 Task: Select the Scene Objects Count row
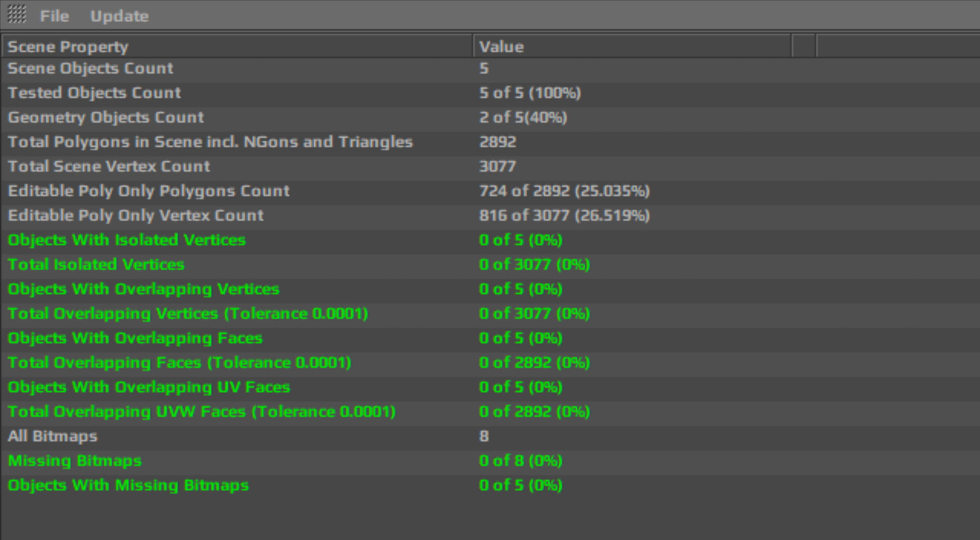[x=490, y=68]
